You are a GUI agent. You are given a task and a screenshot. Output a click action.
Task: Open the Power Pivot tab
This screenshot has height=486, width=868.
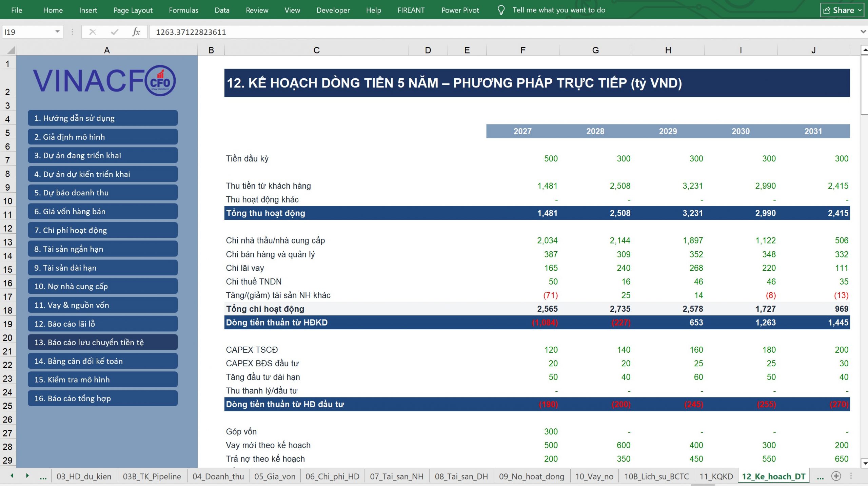tap(460, 10)
